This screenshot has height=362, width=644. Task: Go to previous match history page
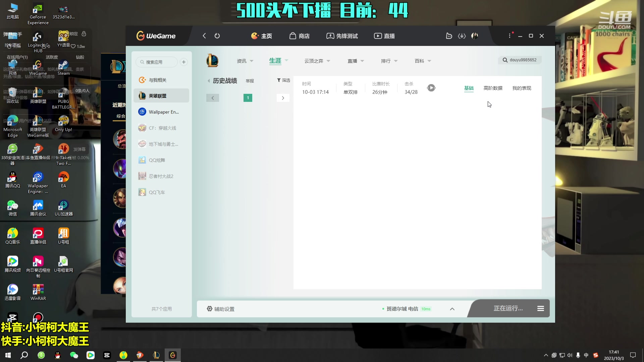coord(213,98)
